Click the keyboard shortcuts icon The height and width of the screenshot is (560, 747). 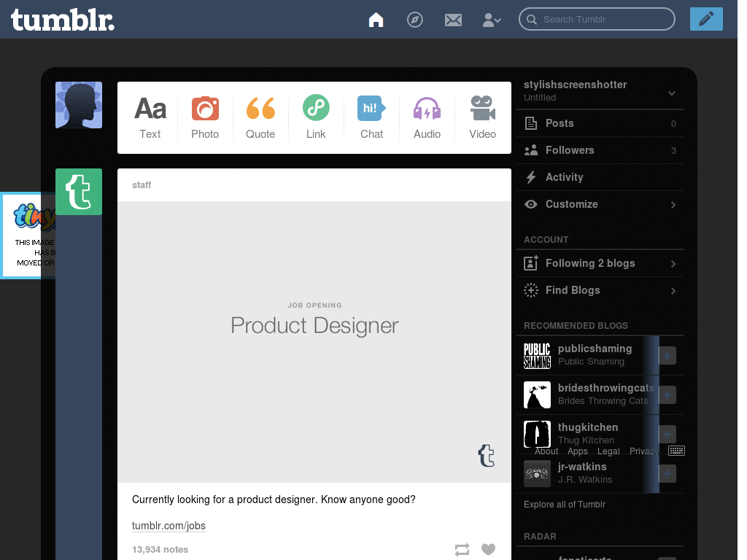click(676, 451)
